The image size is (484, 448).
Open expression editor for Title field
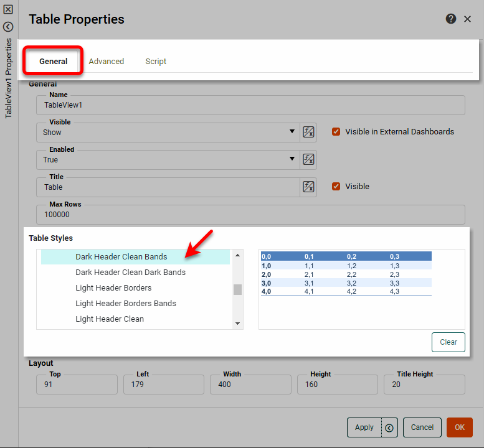click(308, 187)
